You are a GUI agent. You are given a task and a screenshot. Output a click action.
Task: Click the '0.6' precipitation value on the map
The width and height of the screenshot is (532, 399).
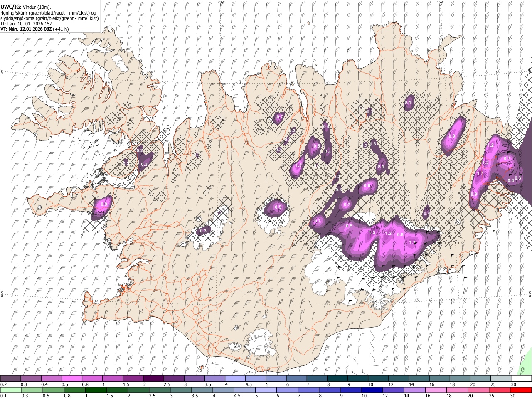click(367, 186)
